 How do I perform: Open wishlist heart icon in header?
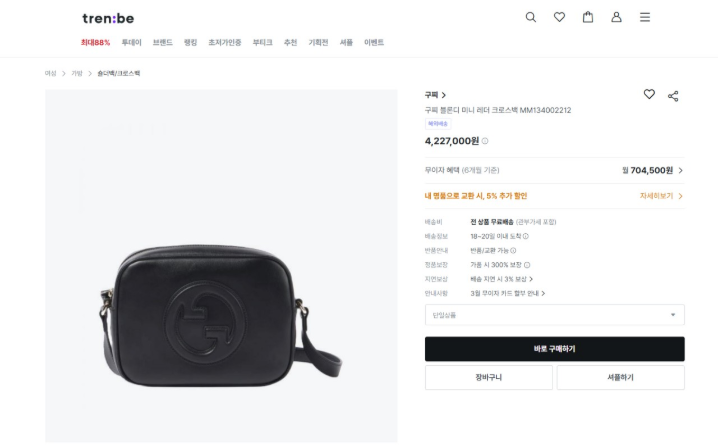pos(559,17)
